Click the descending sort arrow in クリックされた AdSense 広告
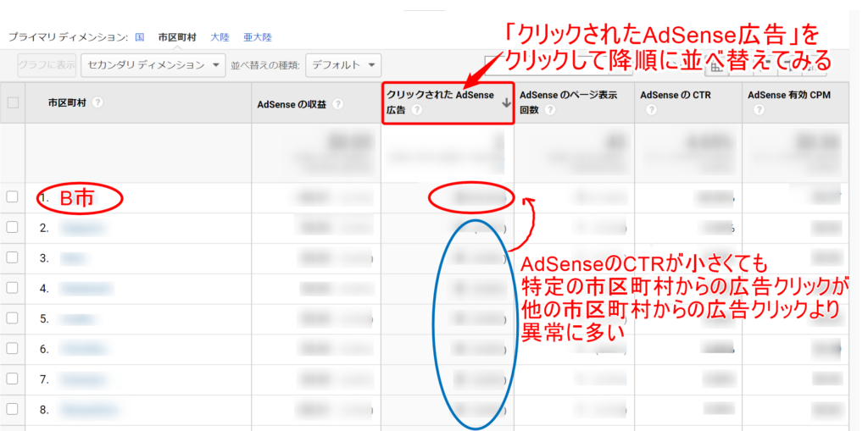 click(x=506, y=103)
